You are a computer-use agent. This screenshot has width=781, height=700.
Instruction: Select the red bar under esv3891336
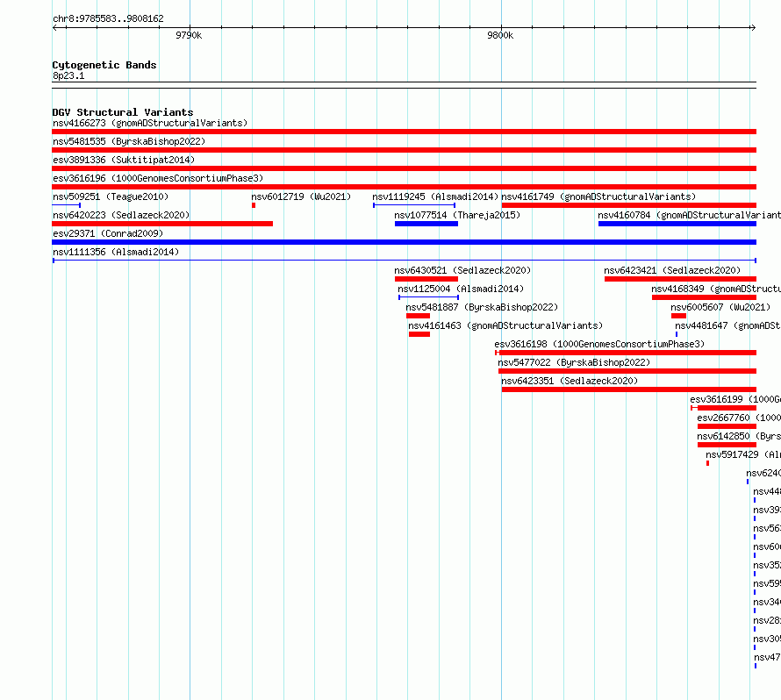point(404,168)
